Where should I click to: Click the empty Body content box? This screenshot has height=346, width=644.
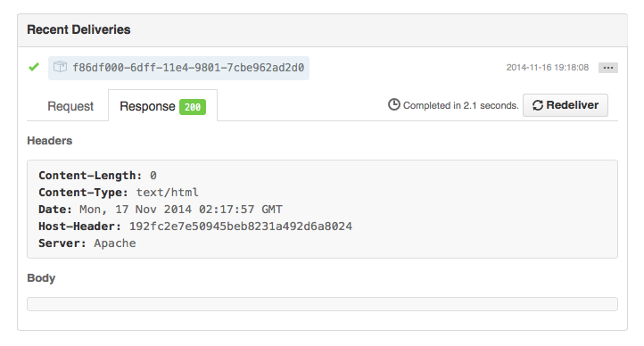tap(322, 304)
